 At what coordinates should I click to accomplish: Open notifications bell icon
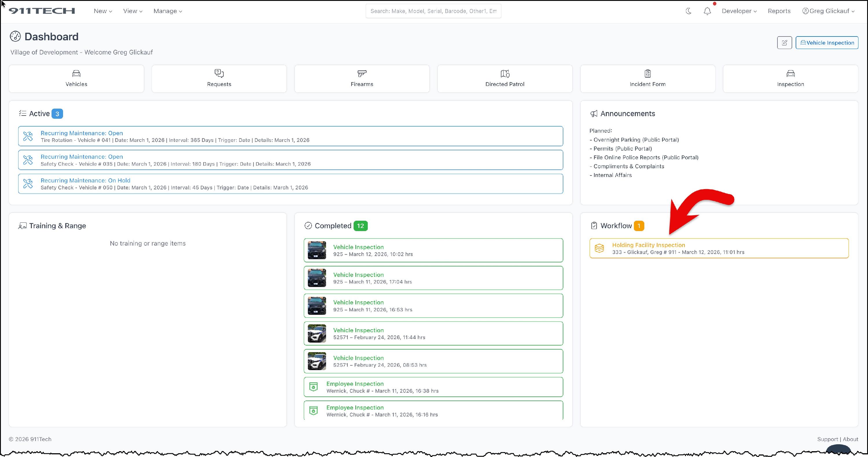pos(707,11)
